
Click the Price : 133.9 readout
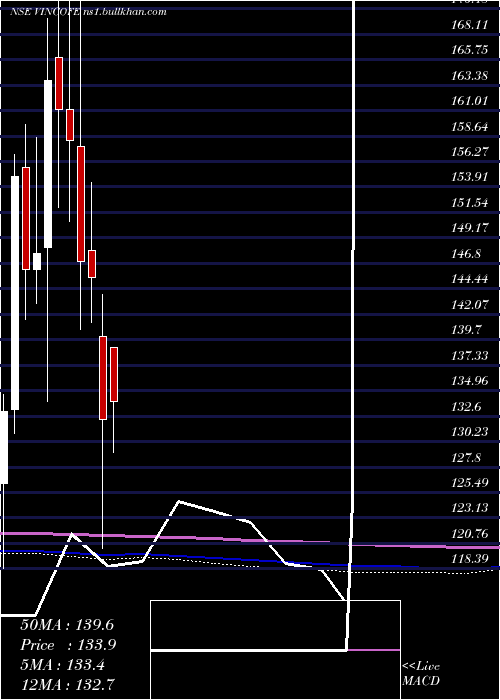(68, 645)
